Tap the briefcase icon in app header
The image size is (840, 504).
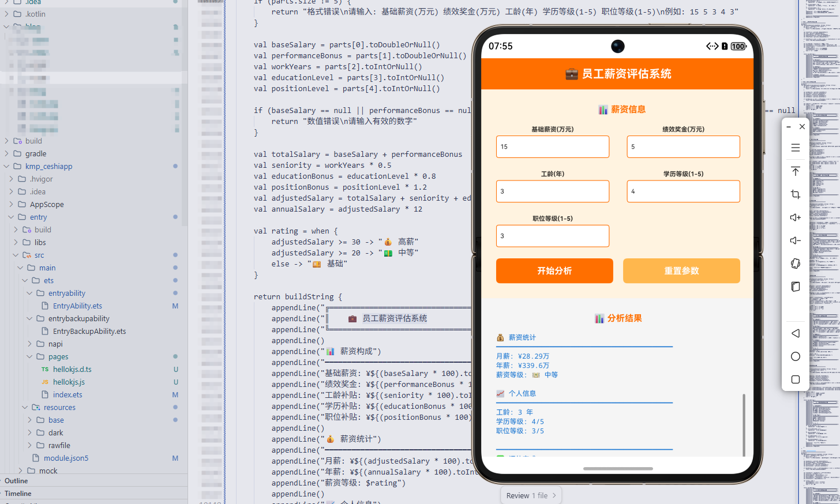572,74
